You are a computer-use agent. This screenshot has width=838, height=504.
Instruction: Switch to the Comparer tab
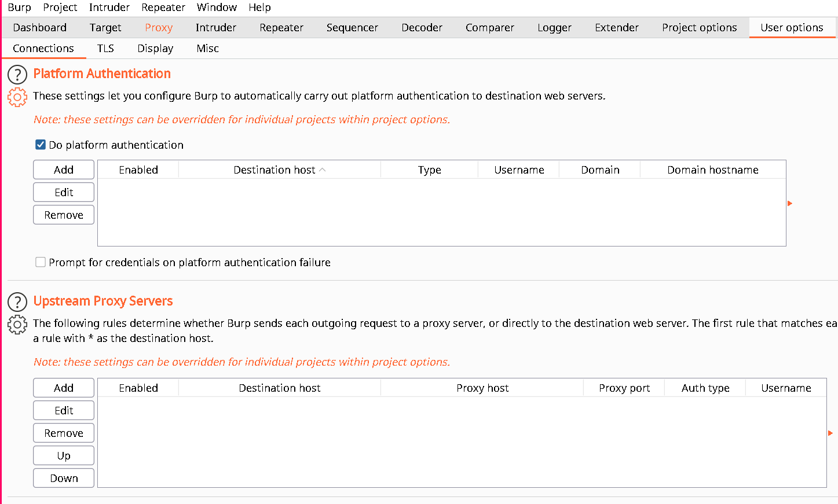point(490,27)
